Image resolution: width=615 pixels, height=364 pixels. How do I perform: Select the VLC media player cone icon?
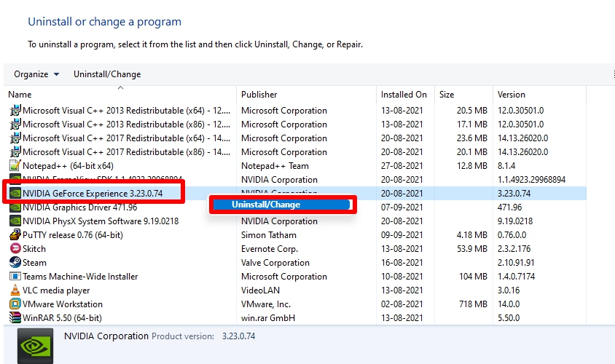pyautogui.click(x=15, y=290)
